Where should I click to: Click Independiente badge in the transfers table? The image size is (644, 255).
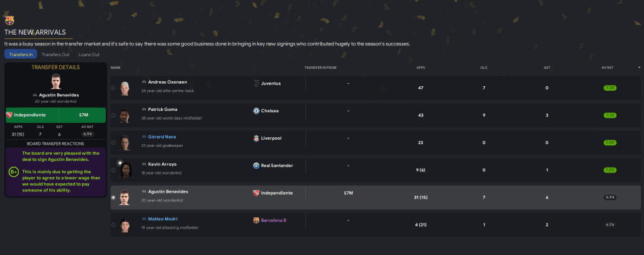[x=256, y=193]
